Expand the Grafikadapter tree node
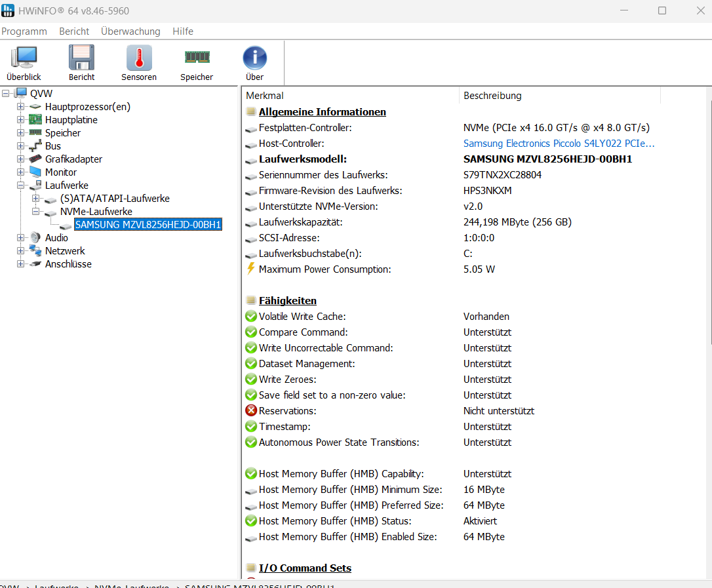This screenshot has height=588, width=712. pyautogui.click(x=20, y=159)
